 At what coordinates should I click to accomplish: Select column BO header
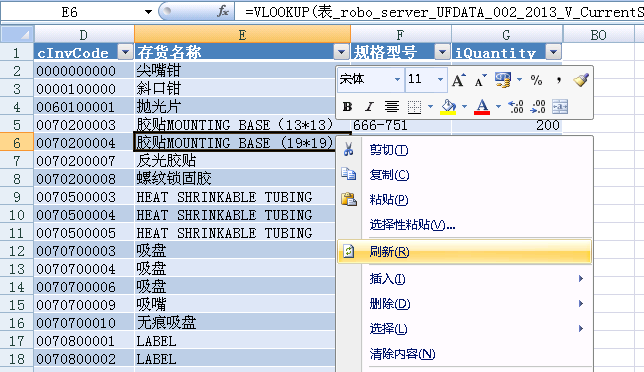click(x=598, y=35)
